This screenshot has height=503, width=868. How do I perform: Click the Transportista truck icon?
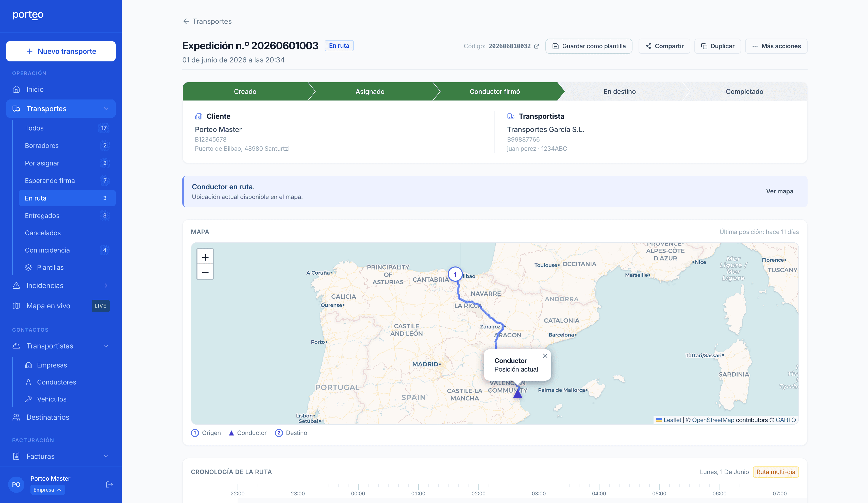pyautogui.click(x=511, y=116)
